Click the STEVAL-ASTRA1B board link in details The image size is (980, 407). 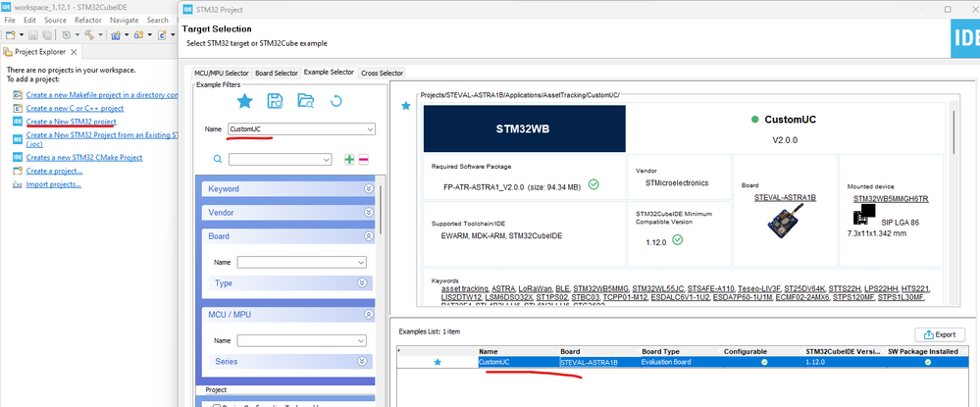(x=785, y=197)
